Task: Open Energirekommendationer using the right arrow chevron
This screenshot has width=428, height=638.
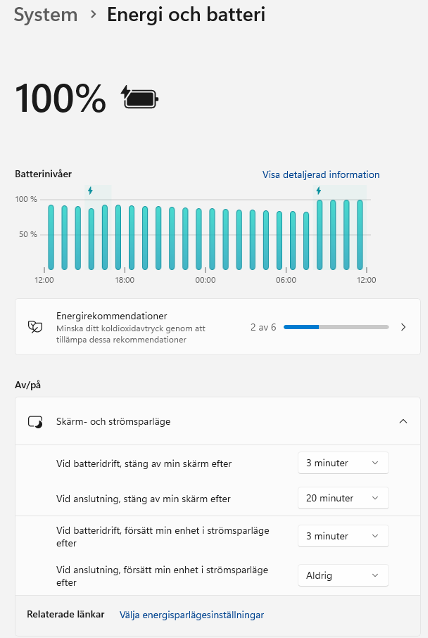Action: click(403, 327)
